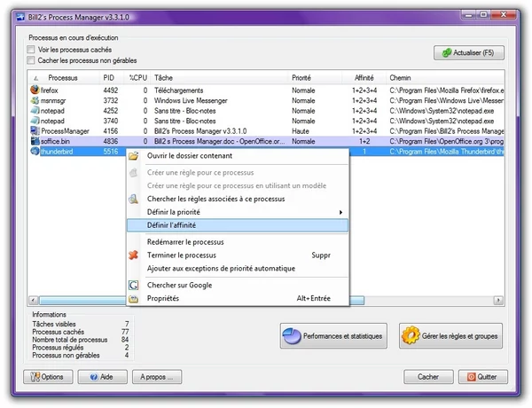Click the Propriétés icon in context menu
Viewport: 532px width, 408px height.
133,298
